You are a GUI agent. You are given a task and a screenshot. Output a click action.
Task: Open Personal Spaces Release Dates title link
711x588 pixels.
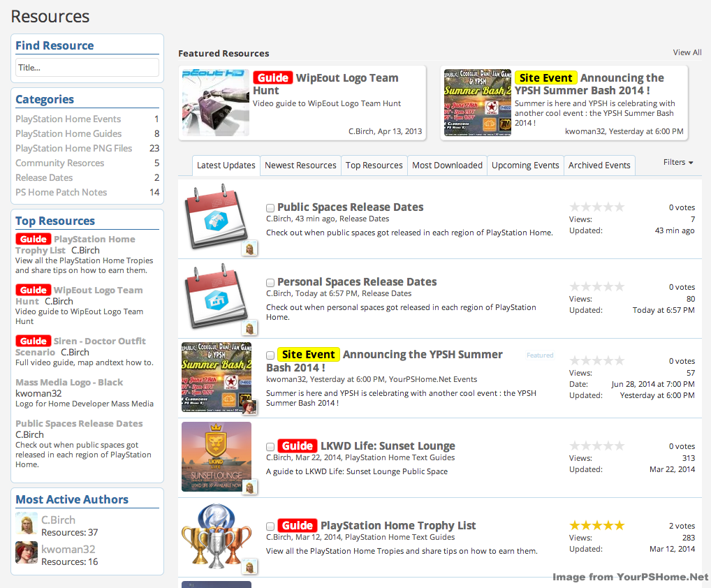click(357, 282)
